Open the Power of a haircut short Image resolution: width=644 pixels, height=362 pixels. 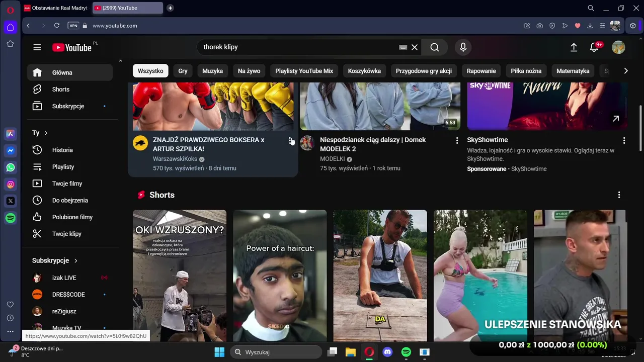point(280,276)
